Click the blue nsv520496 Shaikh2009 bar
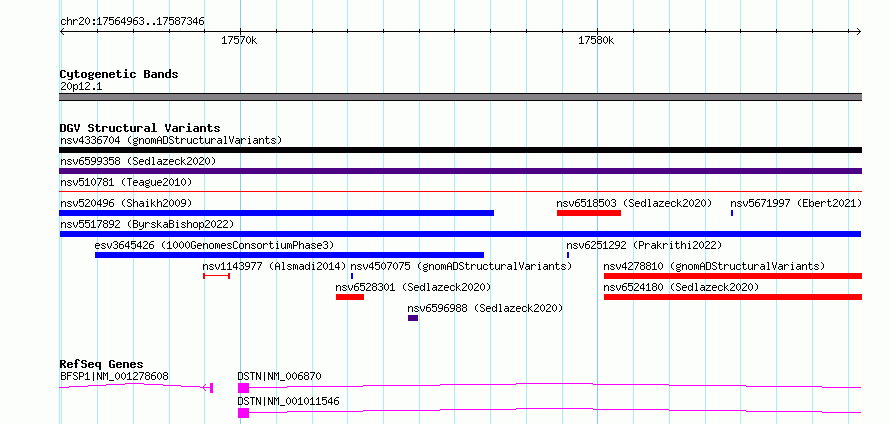 click(x=276, y=213)
